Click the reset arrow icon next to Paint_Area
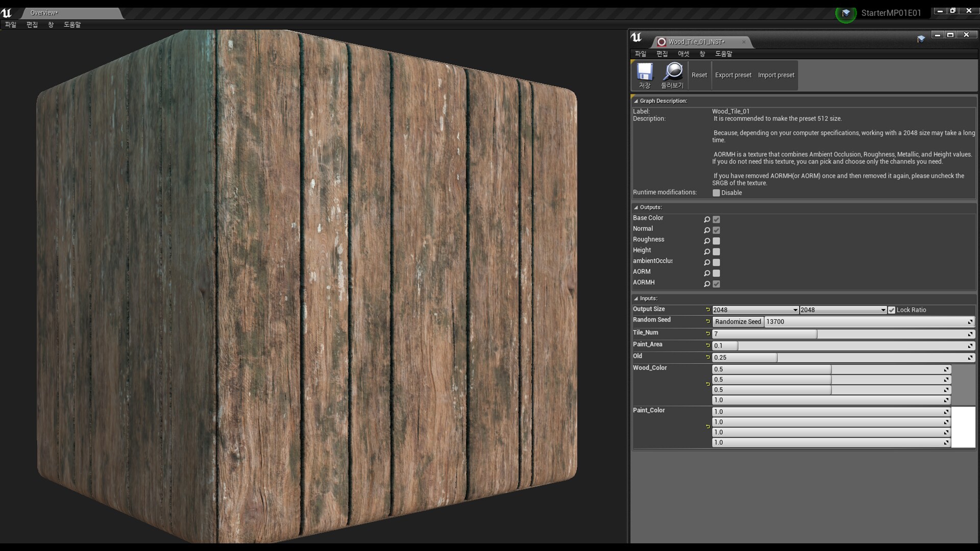 (707, 346)
